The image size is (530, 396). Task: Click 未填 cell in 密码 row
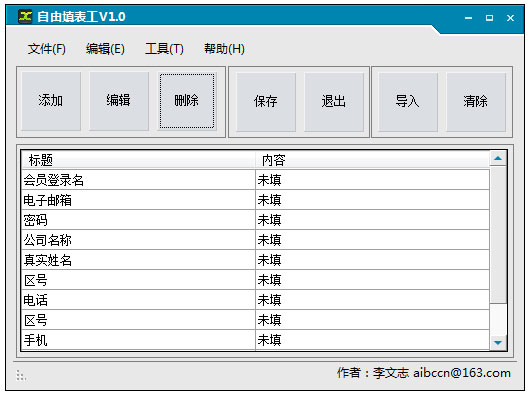[x=372, y=220]
